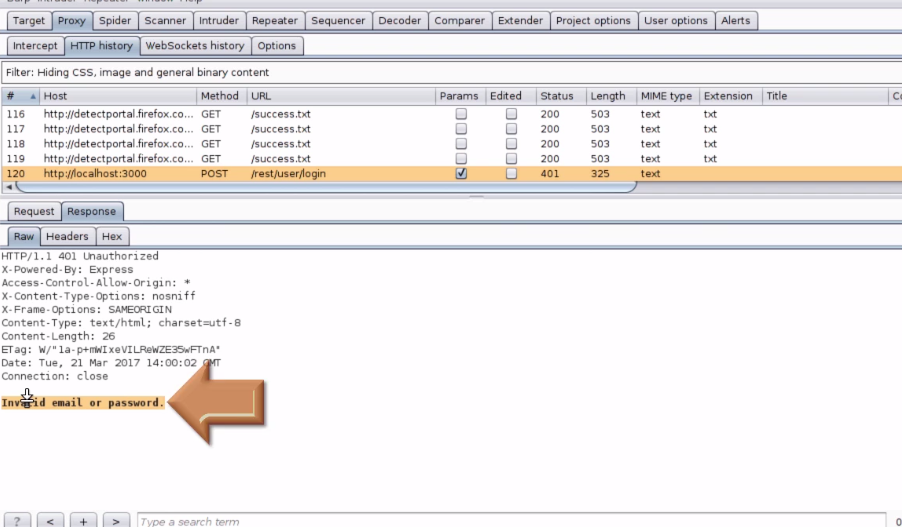Open the Repeater tab
Screen dimensions: 902x527
tap(275, 21)
